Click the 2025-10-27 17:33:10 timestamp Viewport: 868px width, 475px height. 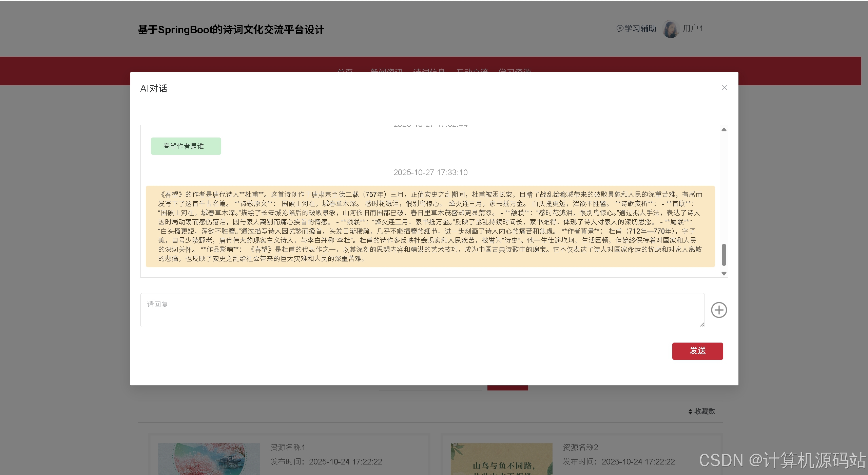pos(430,172)
